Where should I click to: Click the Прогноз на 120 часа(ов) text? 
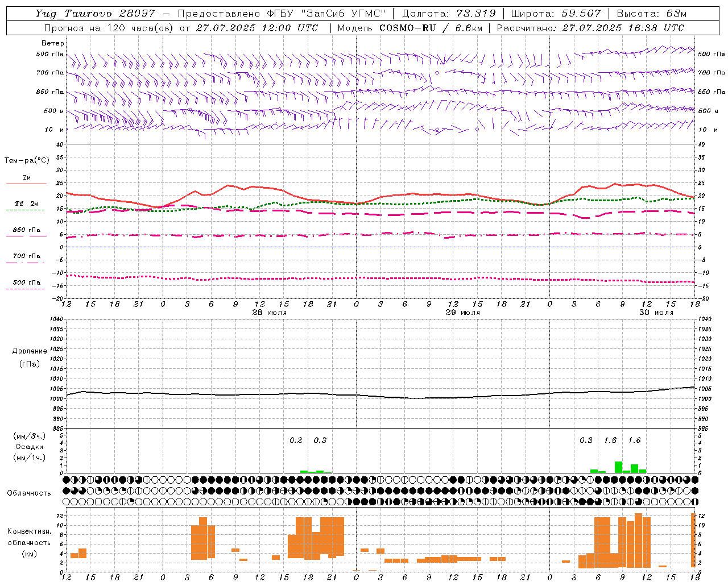click(109, 28)
